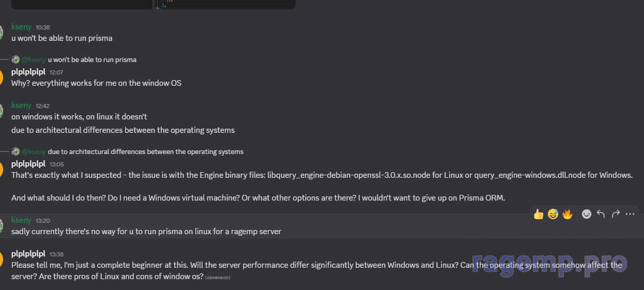
Task: Click plplplplpl username on the 13:05 message
Action: tap(28, 164)
